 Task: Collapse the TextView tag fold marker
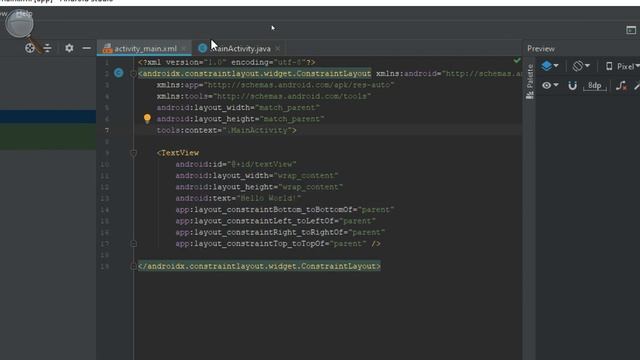[x=133, y=153]
